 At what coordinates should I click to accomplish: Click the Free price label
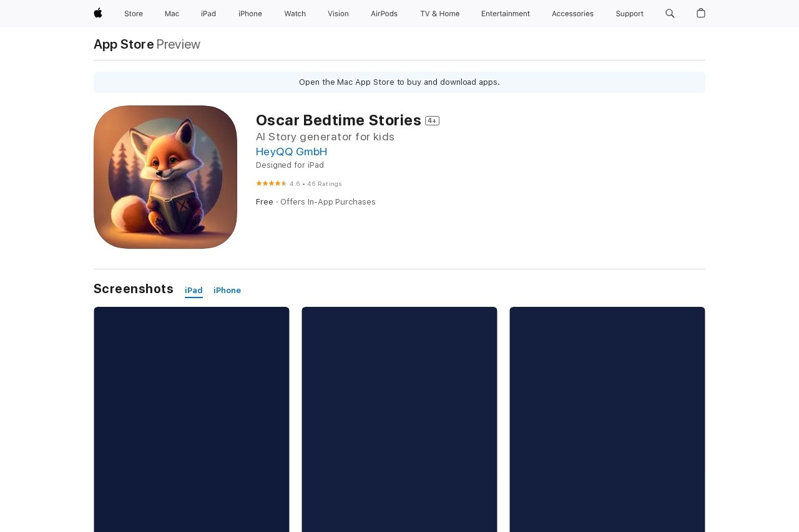pos(265,202)
